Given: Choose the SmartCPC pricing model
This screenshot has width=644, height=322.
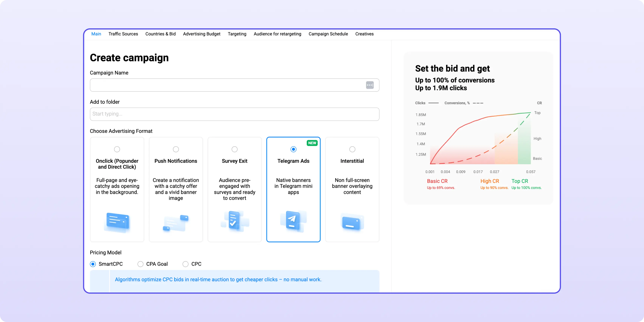Looking at the screenshot, I should coord(93,264).
